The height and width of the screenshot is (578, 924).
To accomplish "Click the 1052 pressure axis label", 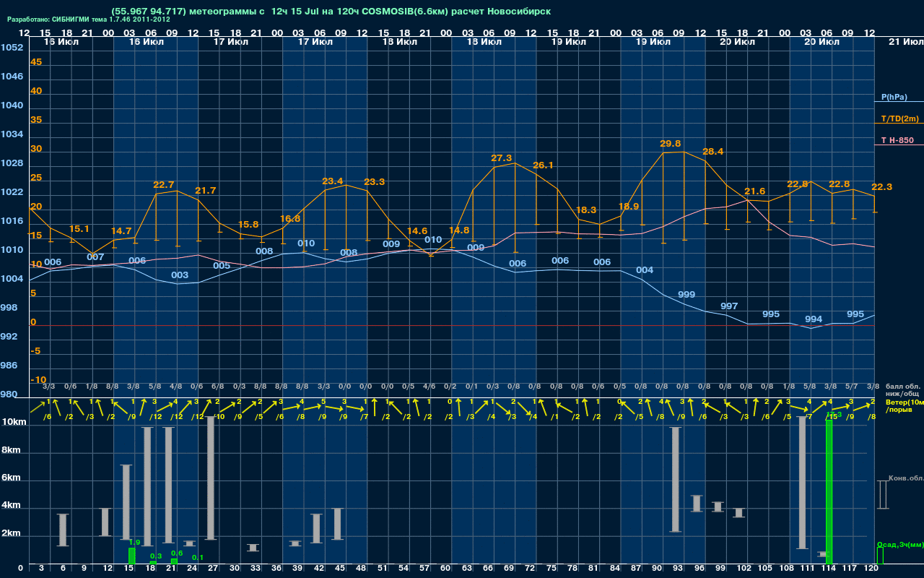I will tap(12, 48).
